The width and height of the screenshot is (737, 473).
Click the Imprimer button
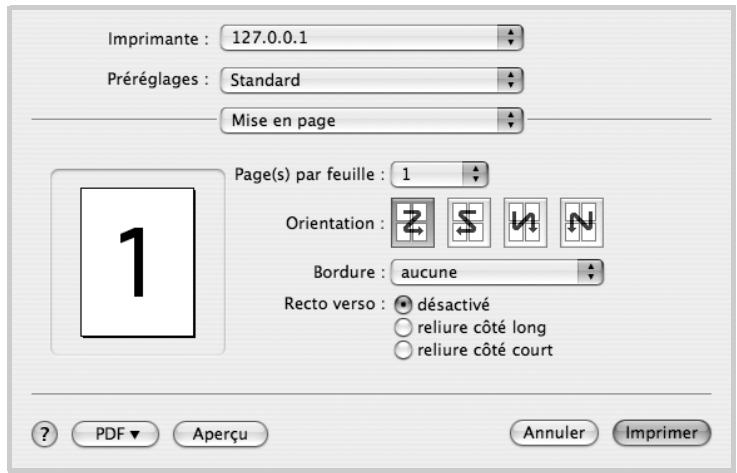(x=662, y=433)
